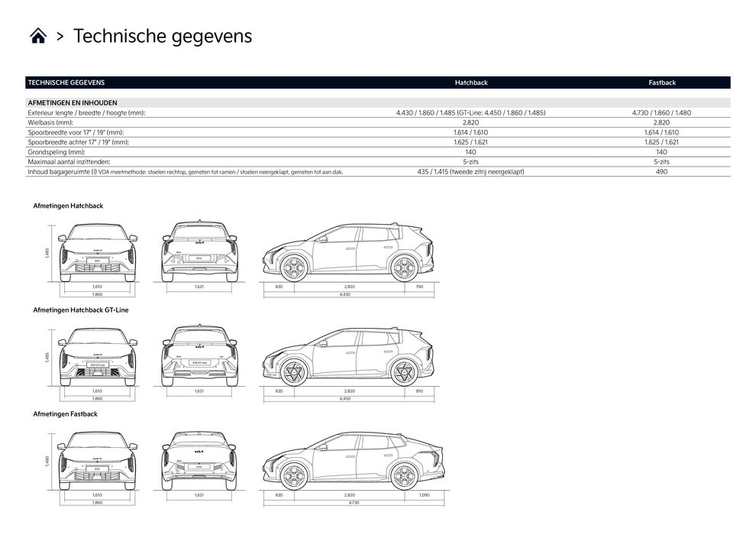Select the Hatchback column header
Viewport: 756px width, 535px height.
point(470,83)
